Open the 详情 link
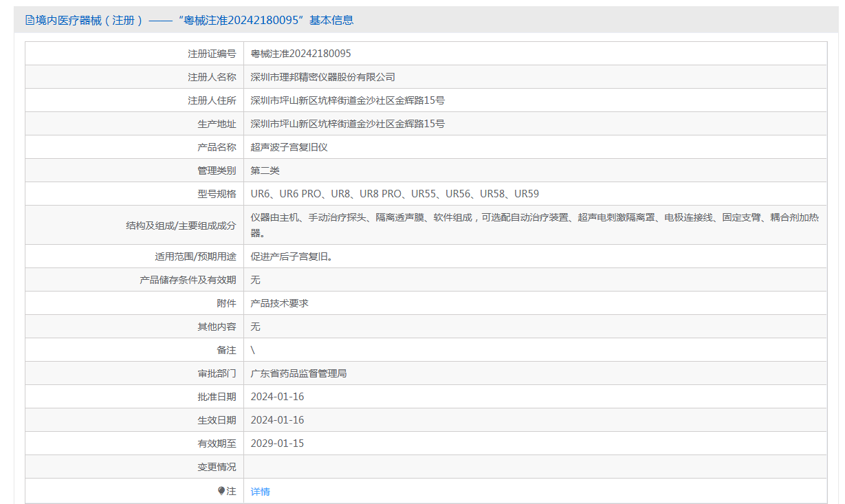The image size is (845, 504). (260, 492)
